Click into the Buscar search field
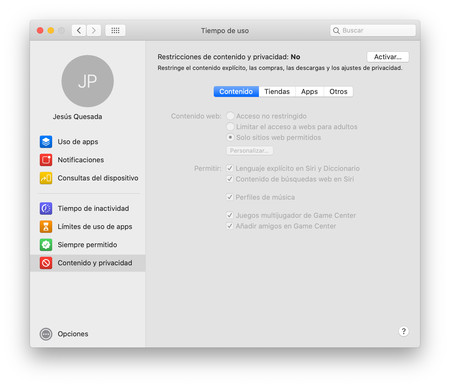This screenshot has width=450, height=387. point(373,31)
